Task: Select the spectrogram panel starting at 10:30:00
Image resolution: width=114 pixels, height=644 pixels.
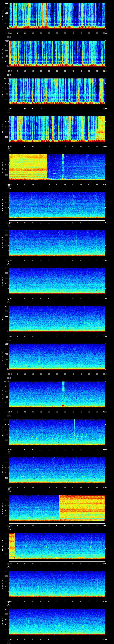Action: click(57, 53)
